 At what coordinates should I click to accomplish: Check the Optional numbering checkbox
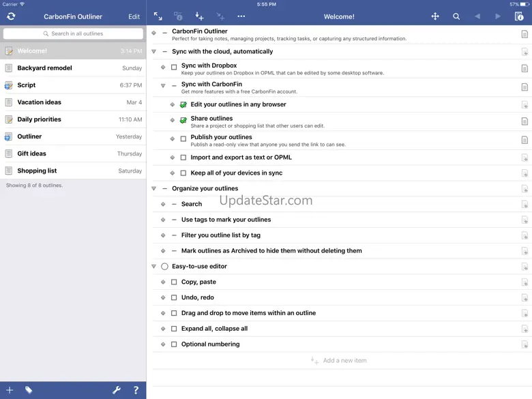(174, 344)
